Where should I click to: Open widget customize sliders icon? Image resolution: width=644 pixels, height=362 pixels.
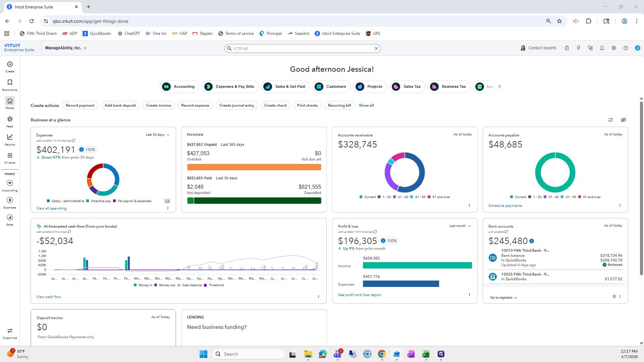(x=611, y=120)
